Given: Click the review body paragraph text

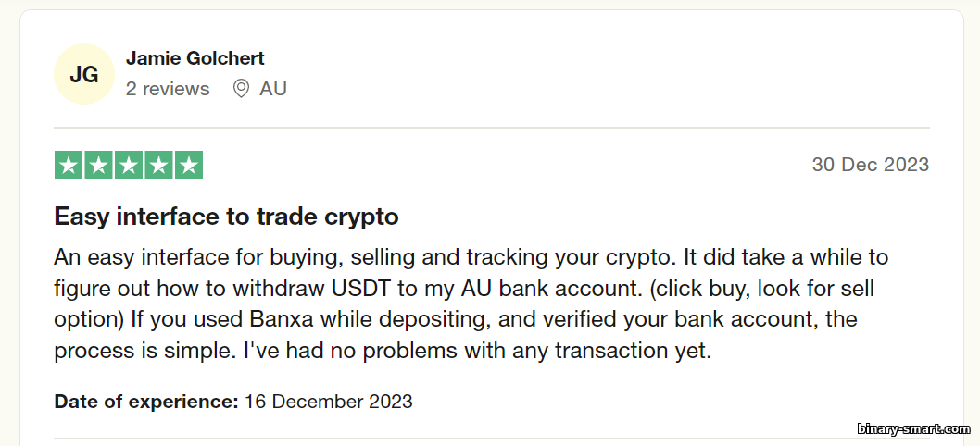Looking at the screenshot, I should pos(471,304).
